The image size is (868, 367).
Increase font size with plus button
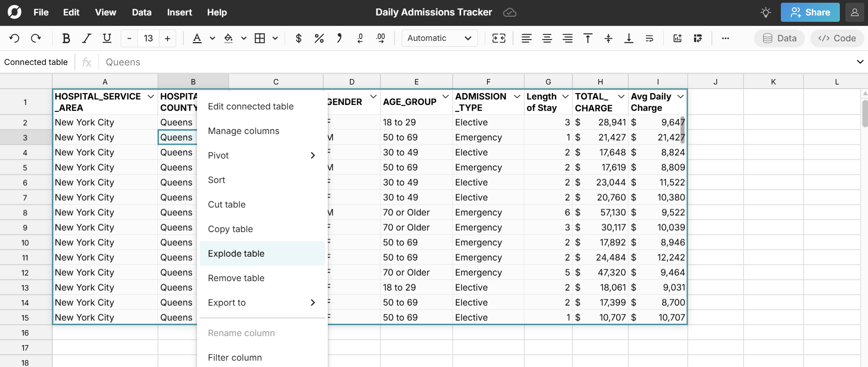pyautogui.click(x=168, y=38)
